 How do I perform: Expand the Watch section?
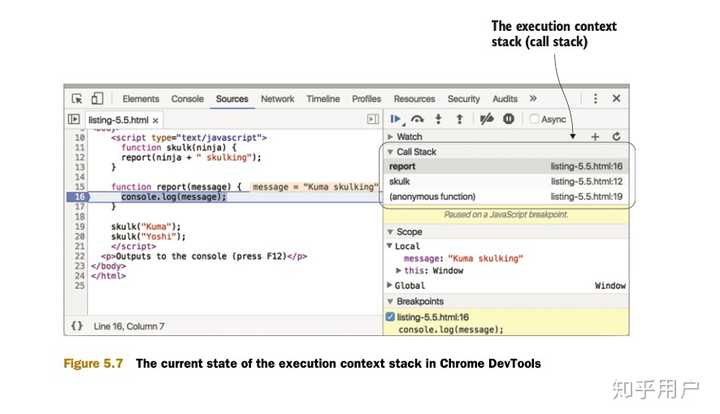point(391,136)
